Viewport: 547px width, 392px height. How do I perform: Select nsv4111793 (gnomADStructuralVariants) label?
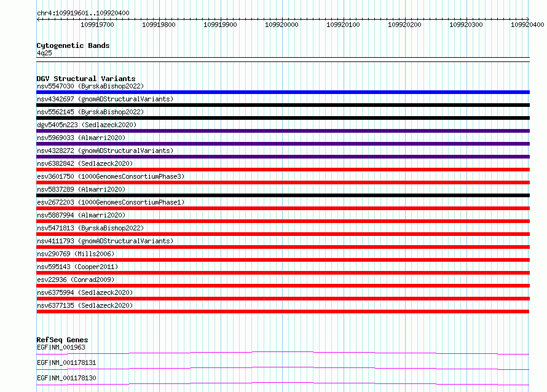click(105, 241)
